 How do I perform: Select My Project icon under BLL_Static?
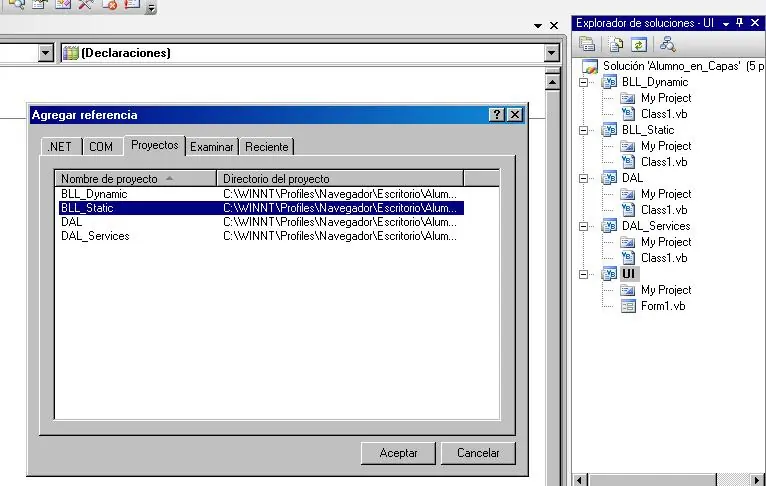[628, 146]
